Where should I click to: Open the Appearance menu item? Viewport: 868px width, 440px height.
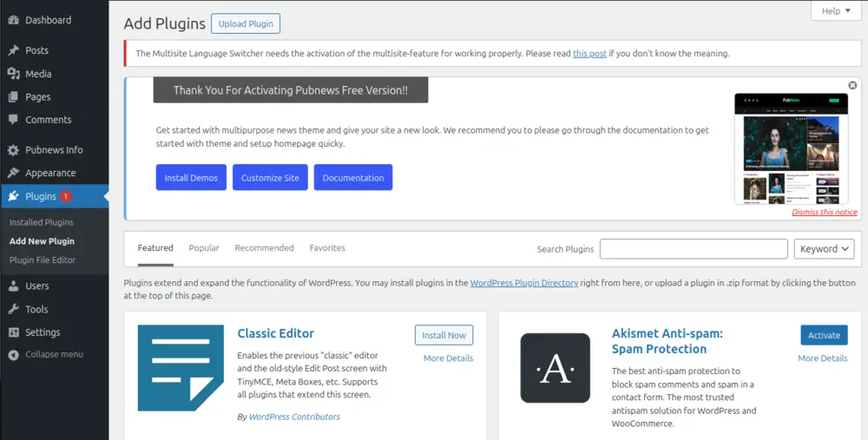54,173
